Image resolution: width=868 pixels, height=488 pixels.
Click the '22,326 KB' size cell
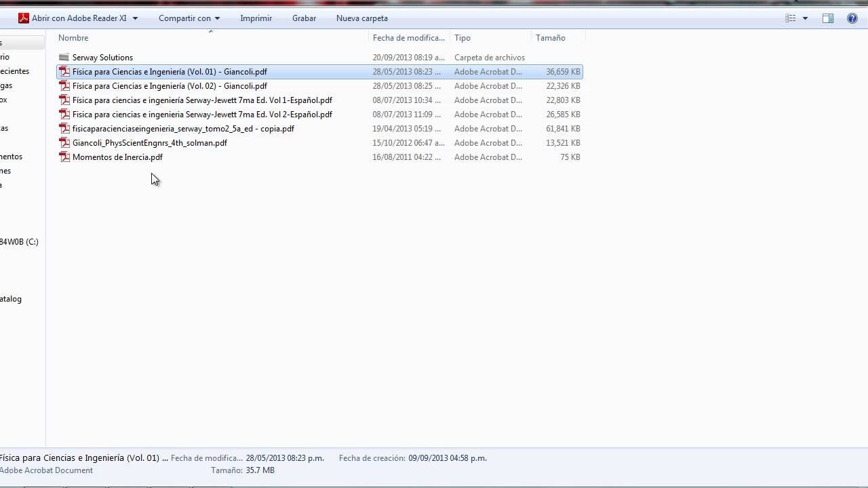(563, 86)
